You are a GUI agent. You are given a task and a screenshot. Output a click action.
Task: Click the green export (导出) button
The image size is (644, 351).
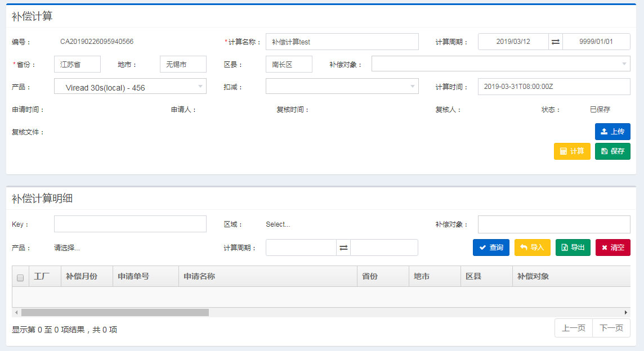click(x=573, y=247)
